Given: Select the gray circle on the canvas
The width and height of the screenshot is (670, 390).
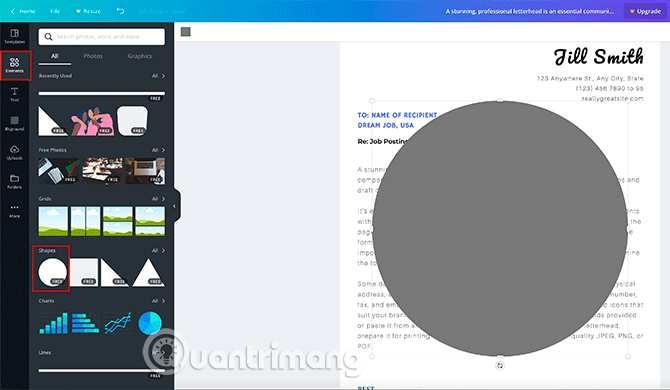Looking at the screenshot, I should coord(500,229).
